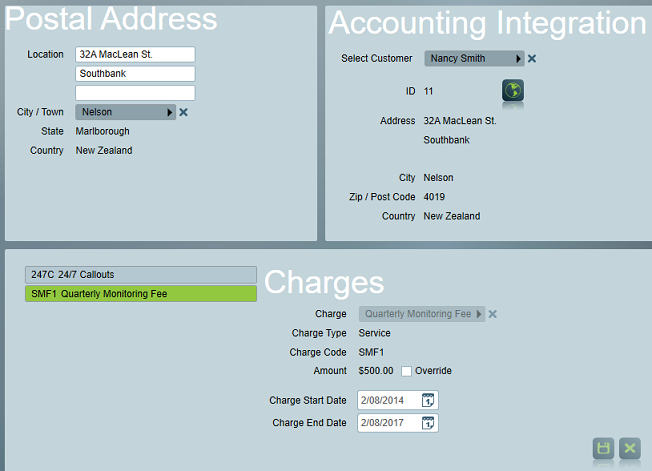This screenshot has height=471, width=652.
Task: Clear the selected customer Nancy Smith
Action: pyautogui.click(x=532, y=59)
